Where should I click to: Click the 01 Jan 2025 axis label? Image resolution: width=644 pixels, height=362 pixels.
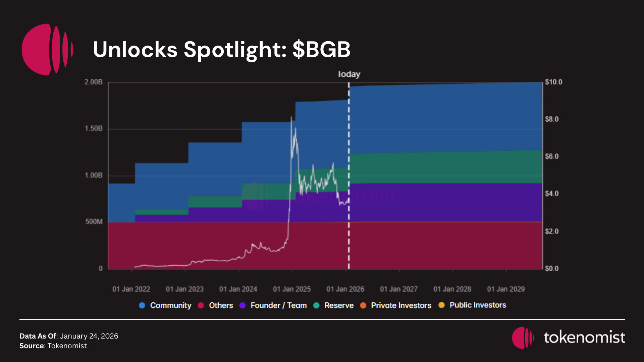(291, 289)
